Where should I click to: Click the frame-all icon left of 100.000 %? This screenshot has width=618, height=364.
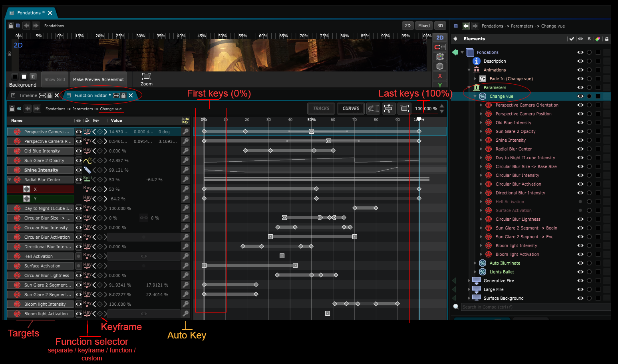pyautogui.click(x=404, y=109)
